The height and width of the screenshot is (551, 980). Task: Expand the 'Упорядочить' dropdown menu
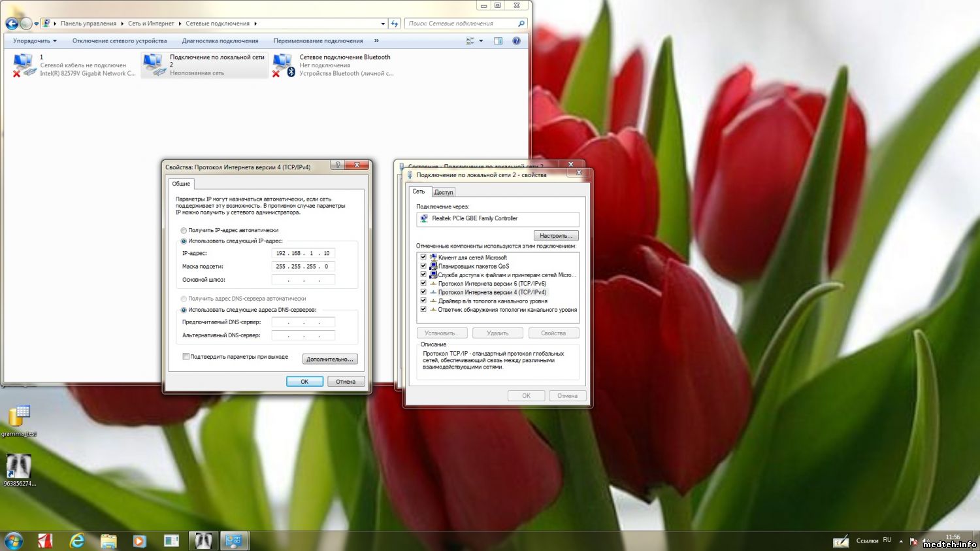(x=35, y=41)
